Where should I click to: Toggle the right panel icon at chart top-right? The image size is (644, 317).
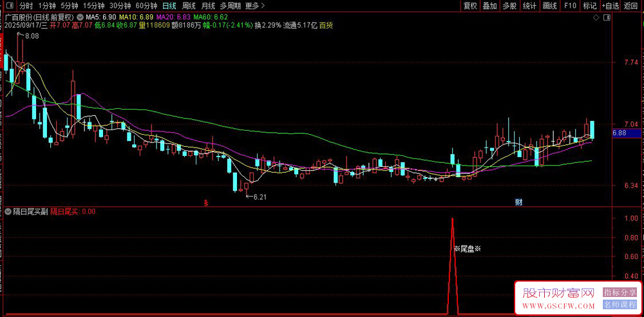pyautogui.click(x=606, y=17)
